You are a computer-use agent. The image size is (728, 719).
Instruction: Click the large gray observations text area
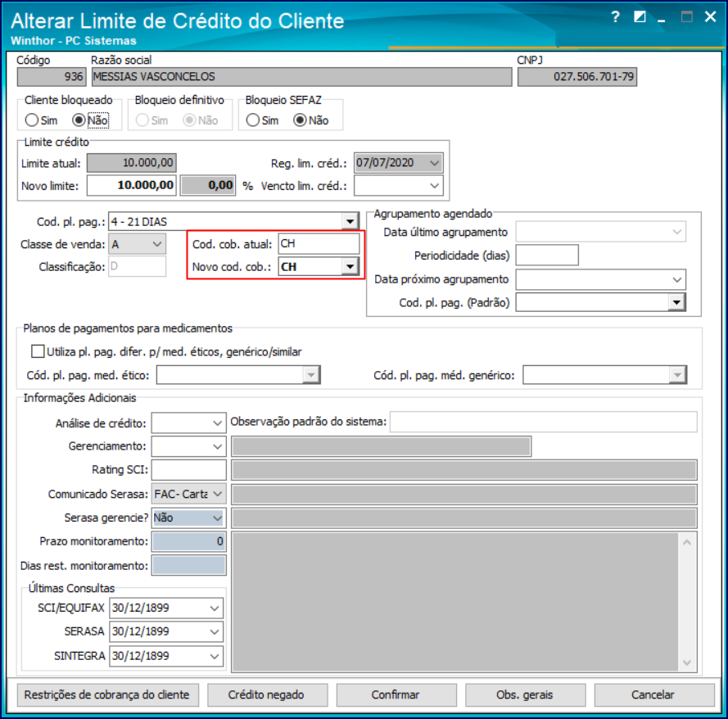point(455,602)
